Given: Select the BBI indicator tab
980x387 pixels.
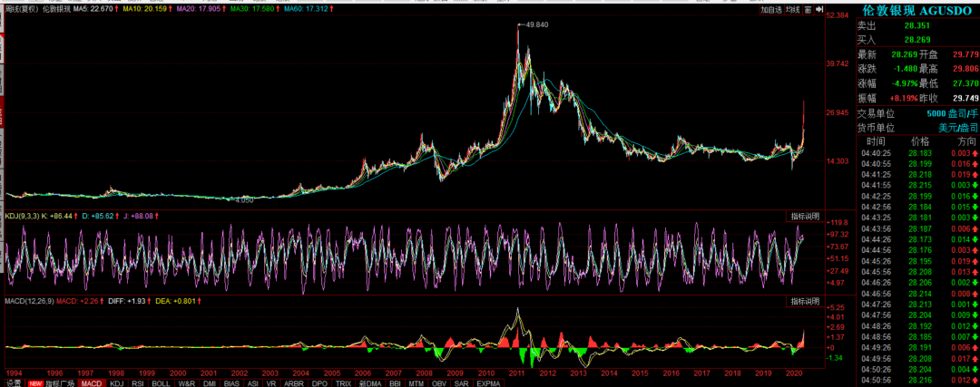Looking at the screenshot, I should pyautogui.click(x=395, y=382).
